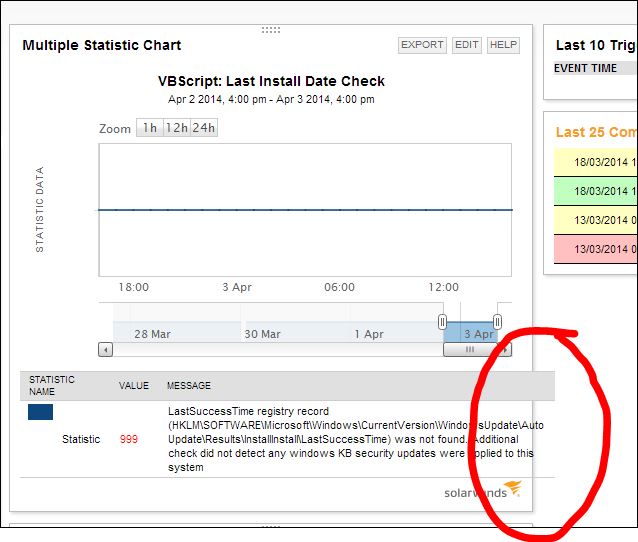Click the EVENT TIME column header
Image resolution: width=638 pixels, height=542 pixels.
[x=585, y=68]
